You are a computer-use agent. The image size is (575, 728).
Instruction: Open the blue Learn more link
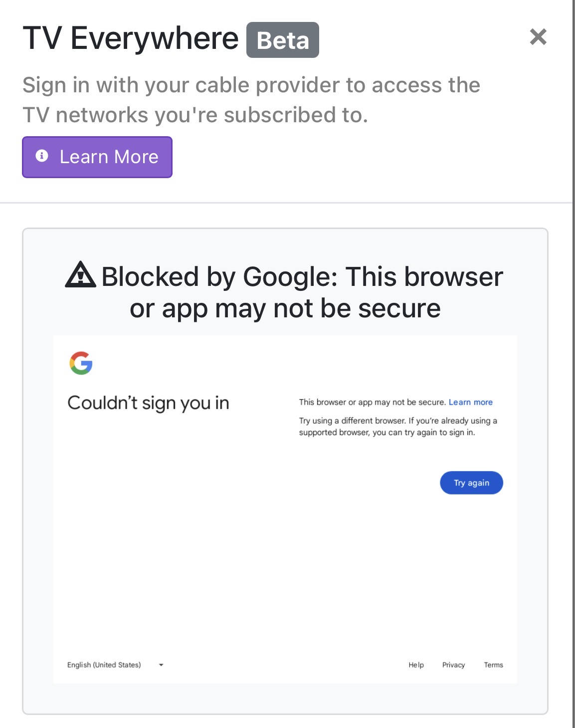[470, 402]
